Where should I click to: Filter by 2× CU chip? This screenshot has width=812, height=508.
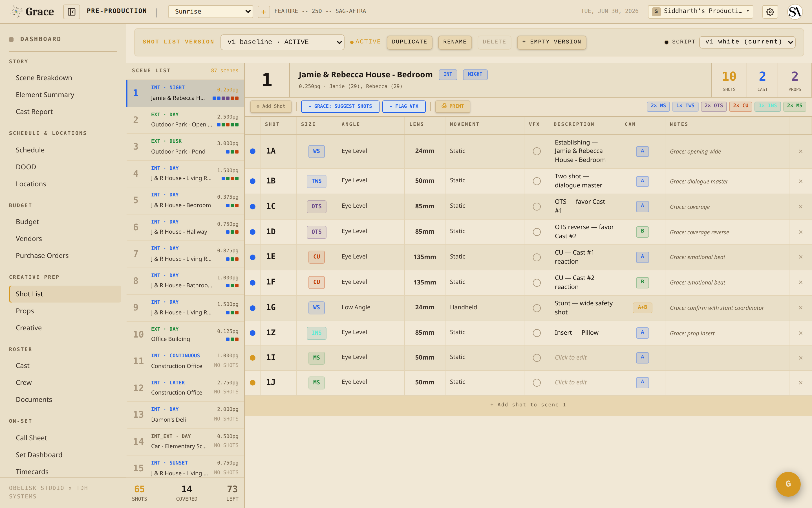coord(741,106)
